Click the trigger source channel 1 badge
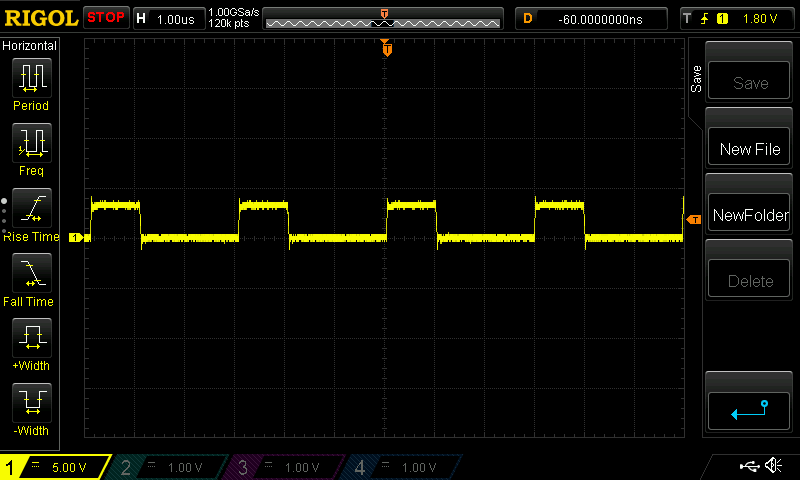This screenshot has height=480, width=800. click(722, 19)
